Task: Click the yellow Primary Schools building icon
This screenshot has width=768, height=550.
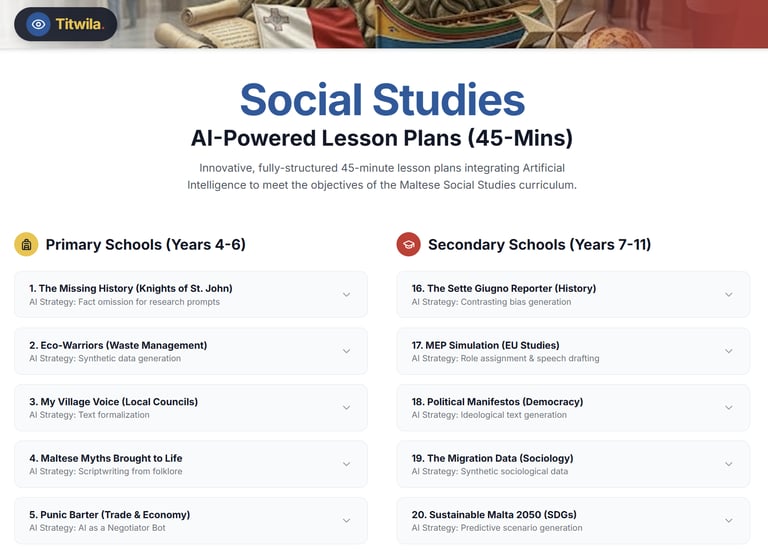Action: pyautogui.click(x=26, y=244)
